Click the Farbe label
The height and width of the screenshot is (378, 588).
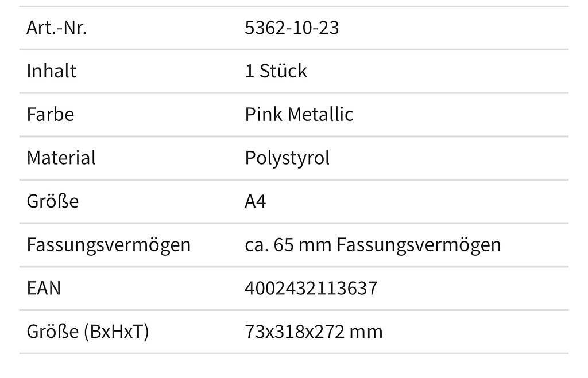[51, 114]
